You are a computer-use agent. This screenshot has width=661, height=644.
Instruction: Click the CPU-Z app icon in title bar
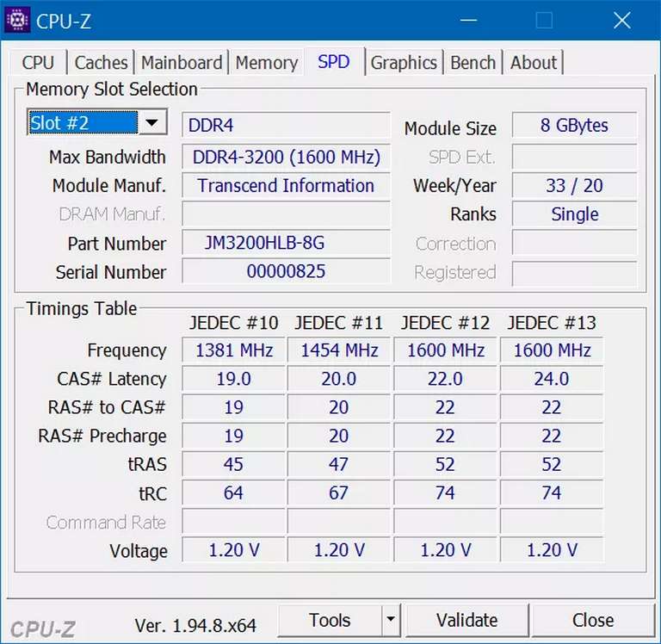click(x=17, y=20)
